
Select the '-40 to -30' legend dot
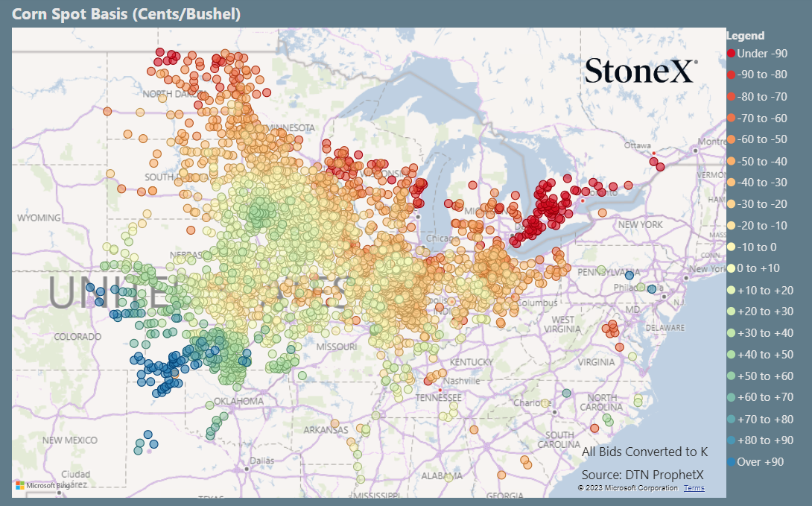732,183
